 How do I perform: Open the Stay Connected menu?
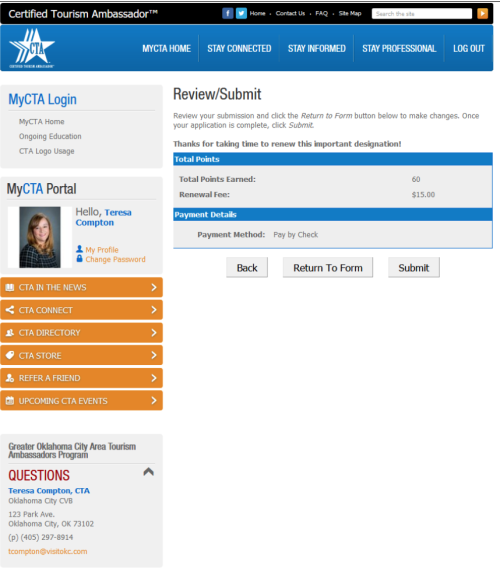point(239,49)
